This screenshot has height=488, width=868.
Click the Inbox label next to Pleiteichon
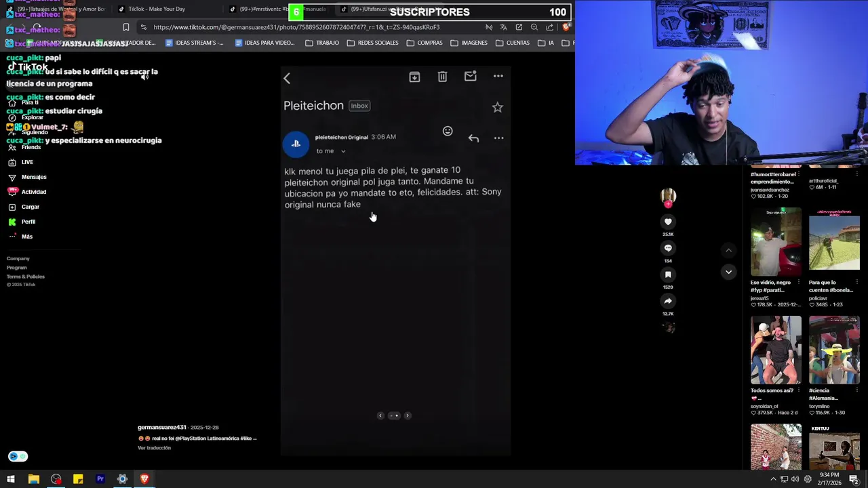(x=359, y=106)
